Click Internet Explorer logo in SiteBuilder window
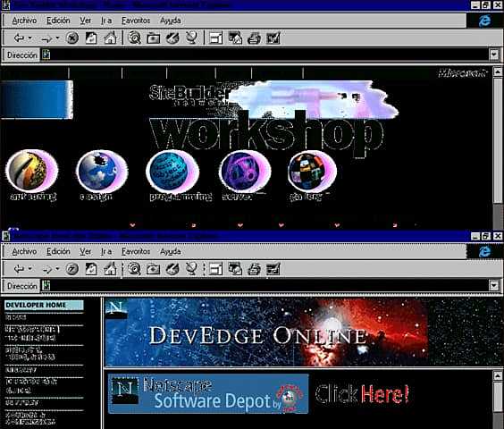Viewport: 504px width, 429px height. click(484, 21)
